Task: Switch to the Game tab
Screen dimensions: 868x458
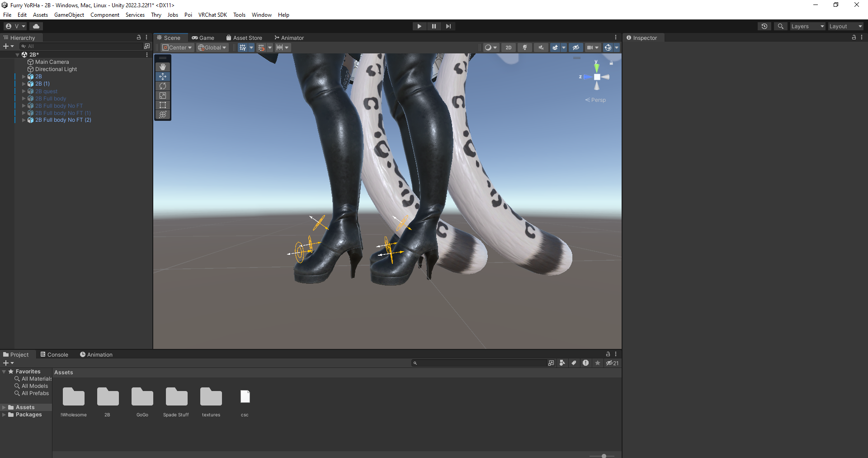Action: tap(203, 38)
